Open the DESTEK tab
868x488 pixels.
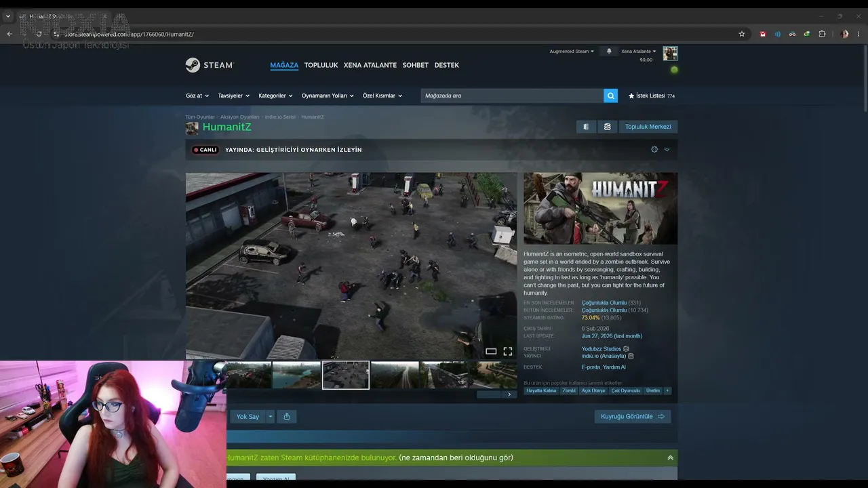click(447, 65)
